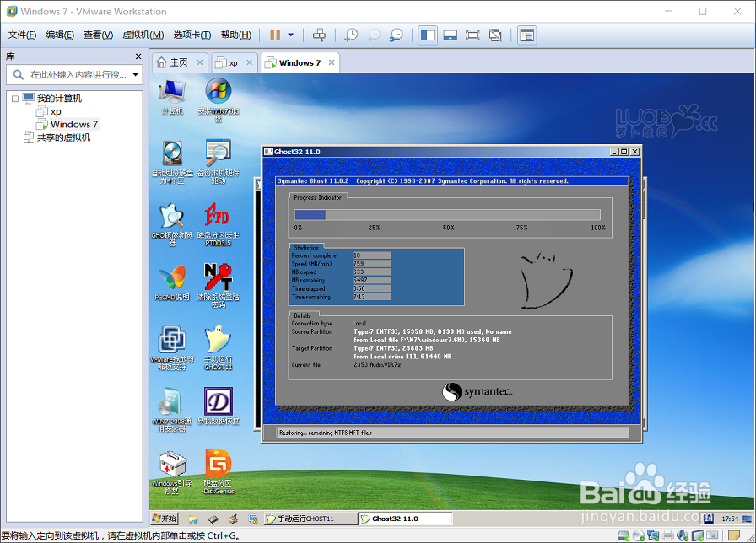Open the snapshot manager (clock with wrench)
Screen dimensions: 756x543
[x=397, y=35]
